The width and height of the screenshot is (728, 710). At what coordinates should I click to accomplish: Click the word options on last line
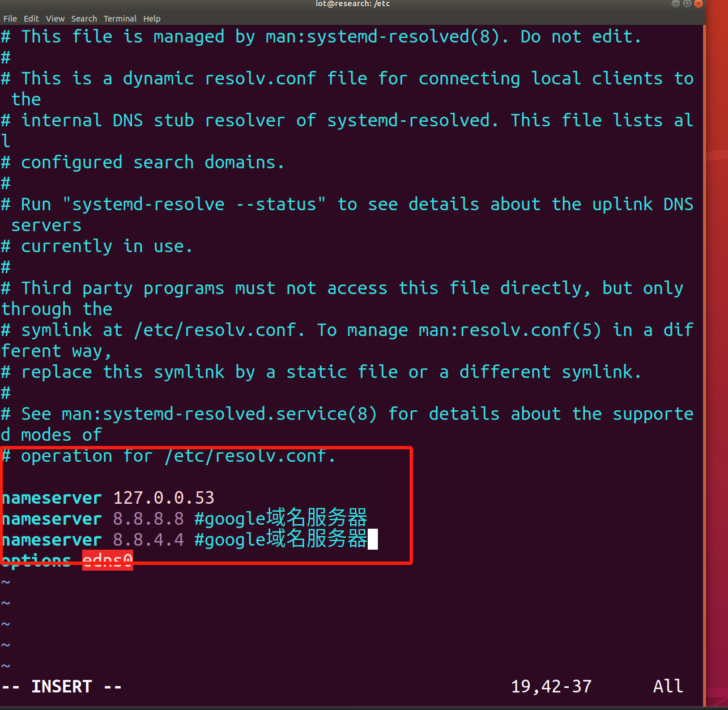(36, 560)
